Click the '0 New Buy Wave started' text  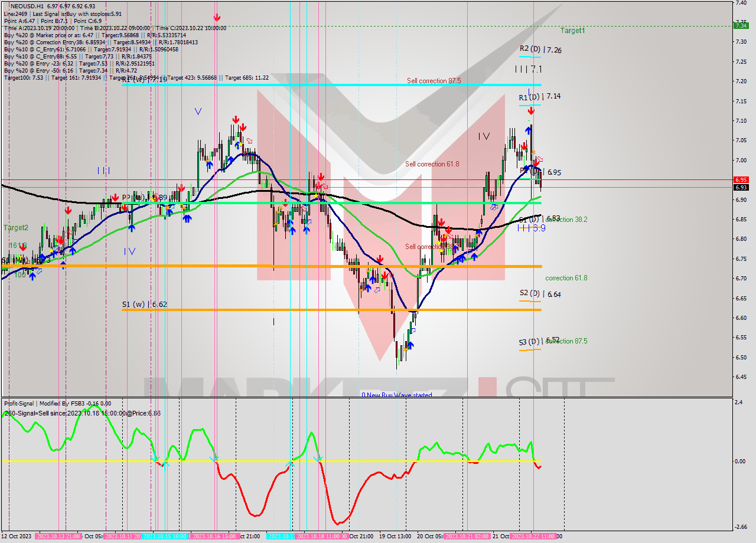tap(397, 395)
